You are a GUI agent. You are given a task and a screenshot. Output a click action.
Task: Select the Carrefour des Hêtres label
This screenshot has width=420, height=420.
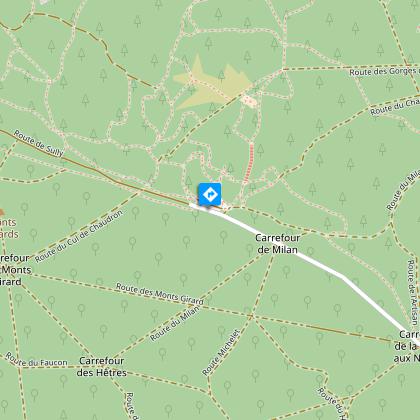point(102,367)
